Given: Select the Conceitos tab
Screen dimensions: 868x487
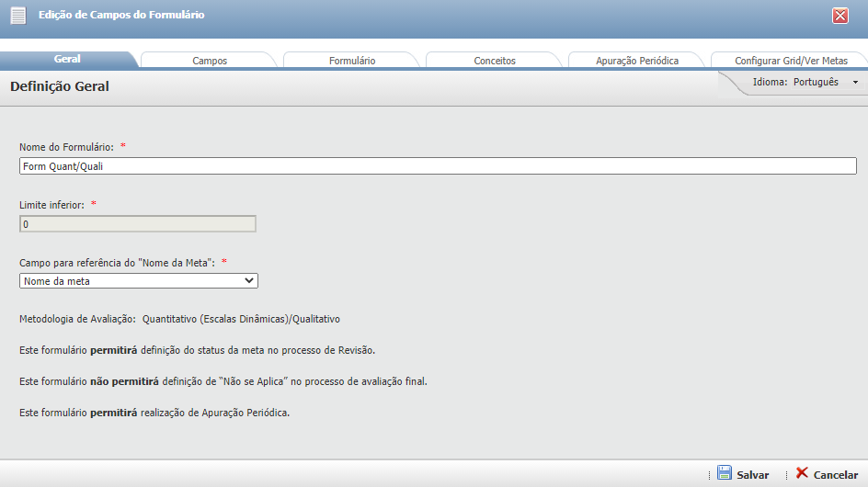Looking at the screenshot, I should pyautogui.click(x=495, y=61).
